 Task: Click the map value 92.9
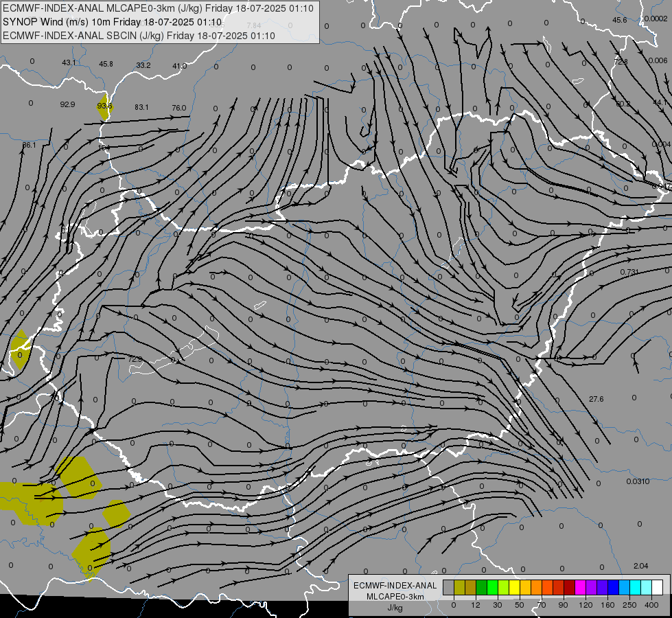67,104
